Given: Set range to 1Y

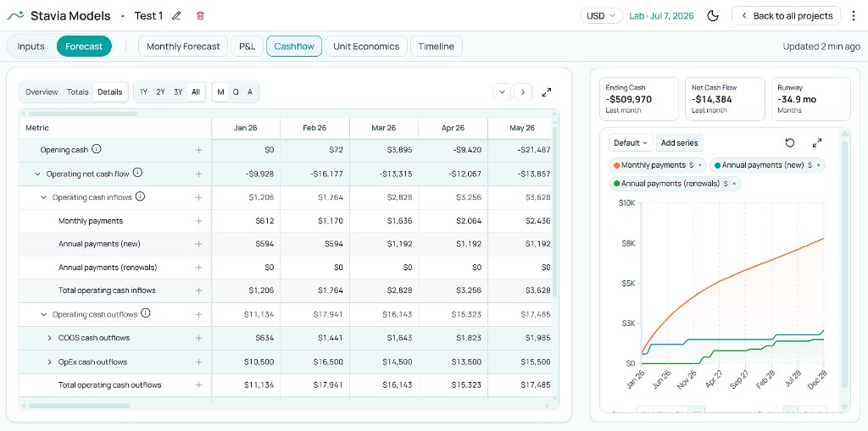Looking at the screenshot, I should click(x=143, y=92).
